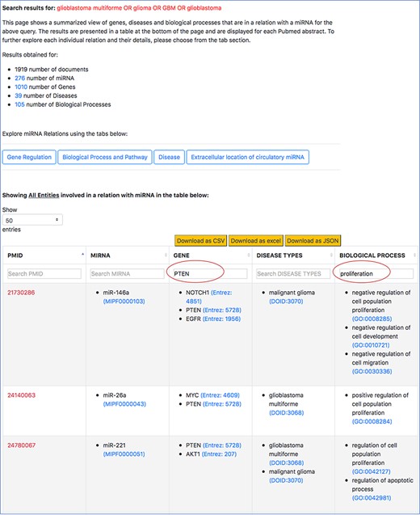Open PTEN Entrez 5728 link in 21730286 row
Viewport: 420px width, 515px height.
222,310
